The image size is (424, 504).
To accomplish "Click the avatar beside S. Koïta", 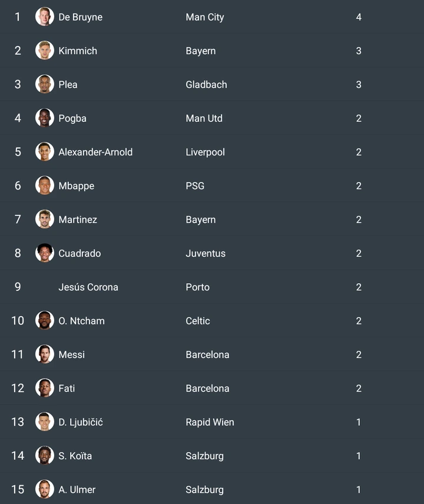I will (x=45, y=456).
